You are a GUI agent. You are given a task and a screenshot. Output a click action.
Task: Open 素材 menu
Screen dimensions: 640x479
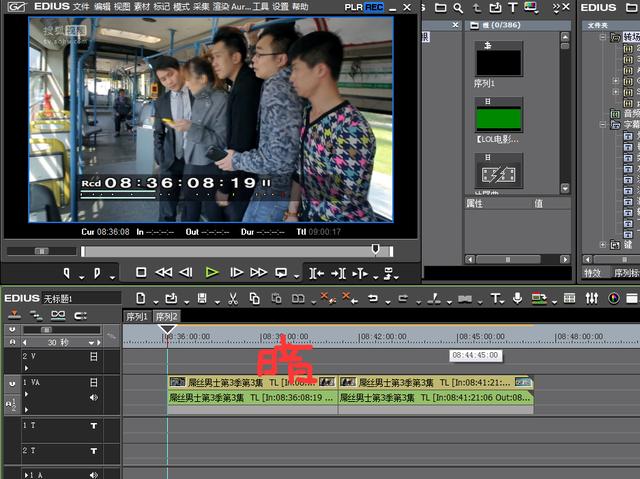(x=142, y=7)
